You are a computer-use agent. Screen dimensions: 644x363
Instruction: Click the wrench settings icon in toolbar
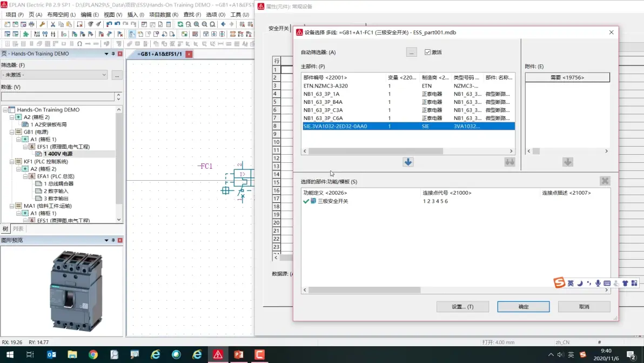pos(42,24)
